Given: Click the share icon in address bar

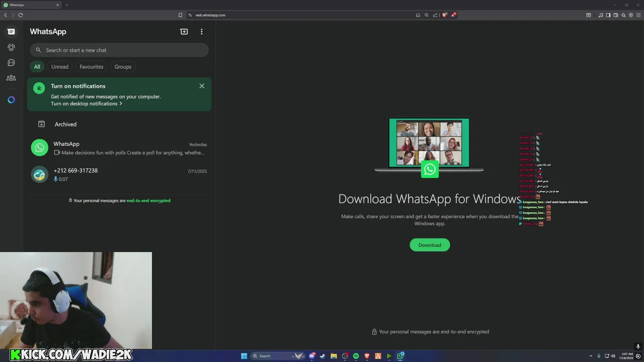Looking at the screenshot, I should click(435, 15).
